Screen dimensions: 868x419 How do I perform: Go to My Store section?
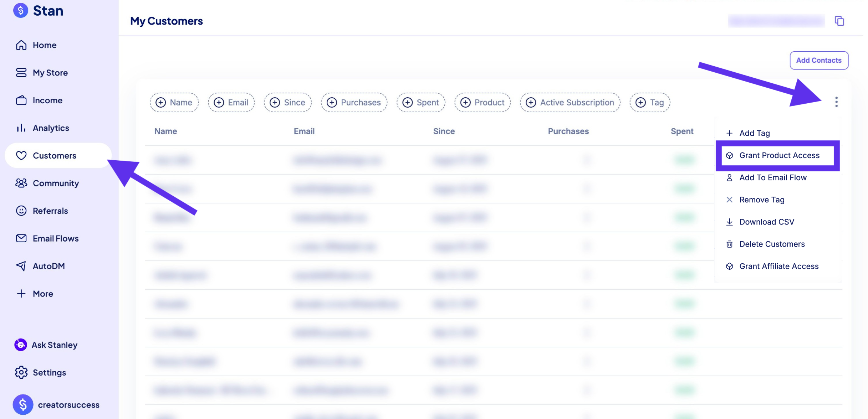pyautogui.click(x=42, y=73)
